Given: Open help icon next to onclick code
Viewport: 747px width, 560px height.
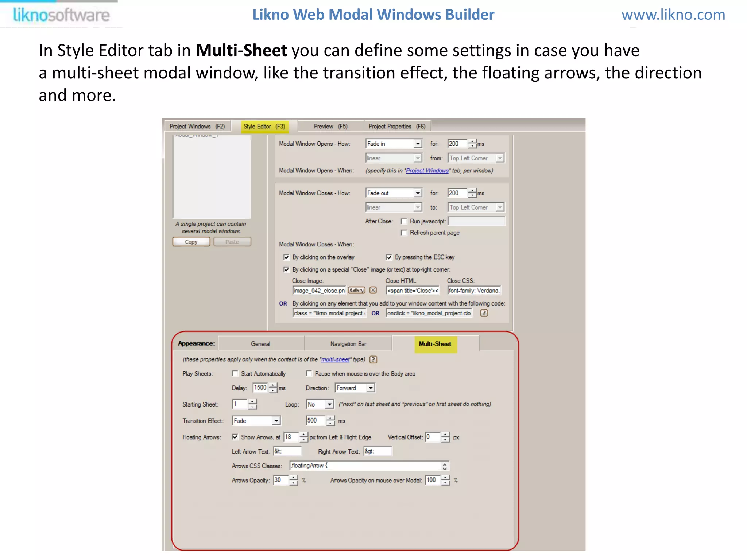Looking at the screenshot, I should point(484,313).
